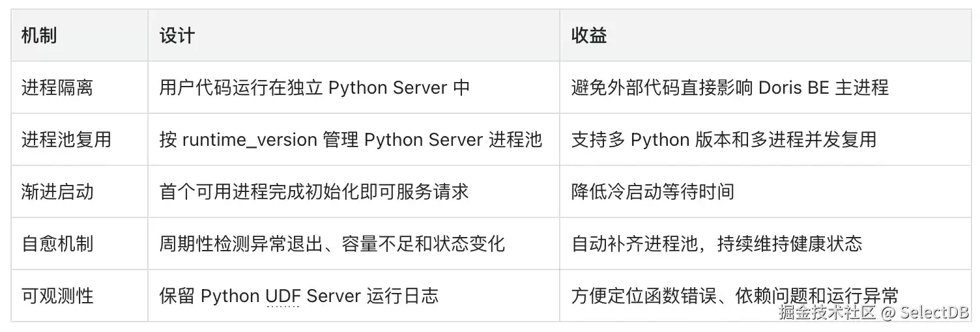
Task: Click the 设计 column header
Action: (x=354, y=36)
